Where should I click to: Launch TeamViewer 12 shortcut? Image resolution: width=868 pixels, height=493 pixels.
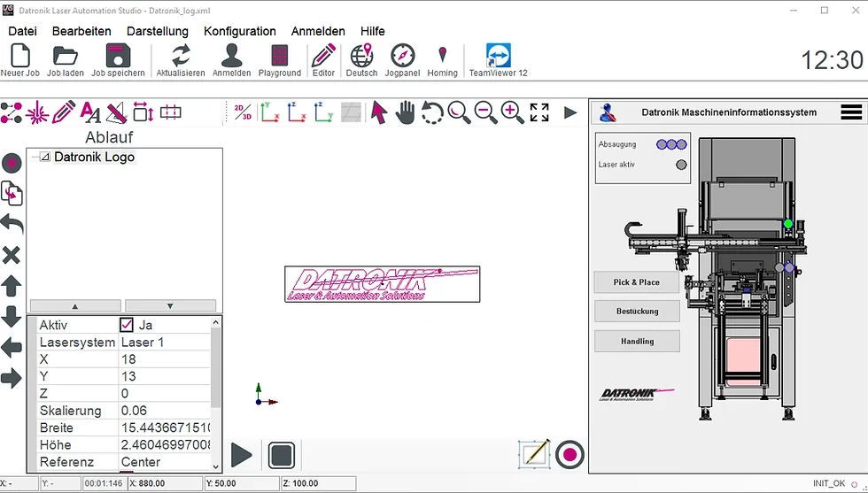(x=498, y=56)
